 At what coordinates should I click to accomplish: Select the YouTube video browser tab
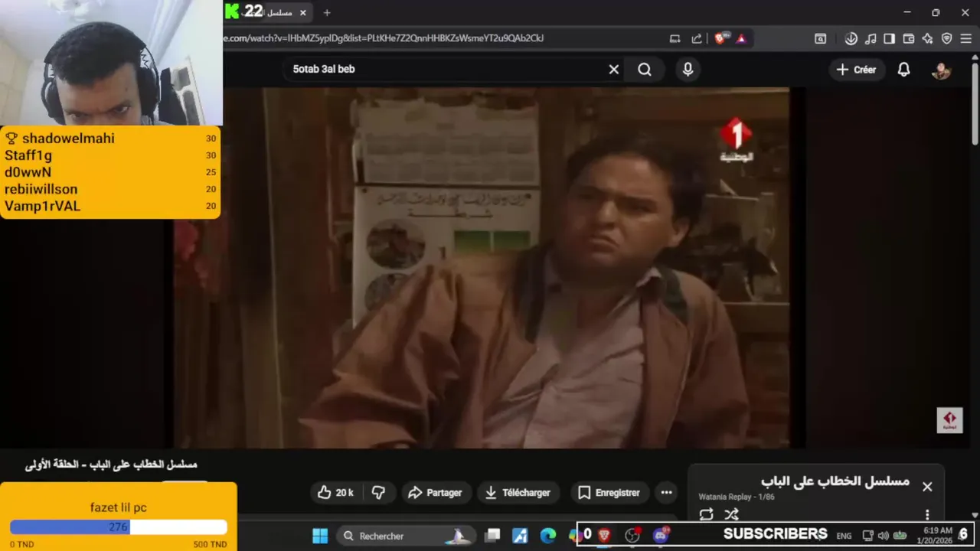[266, 13]
